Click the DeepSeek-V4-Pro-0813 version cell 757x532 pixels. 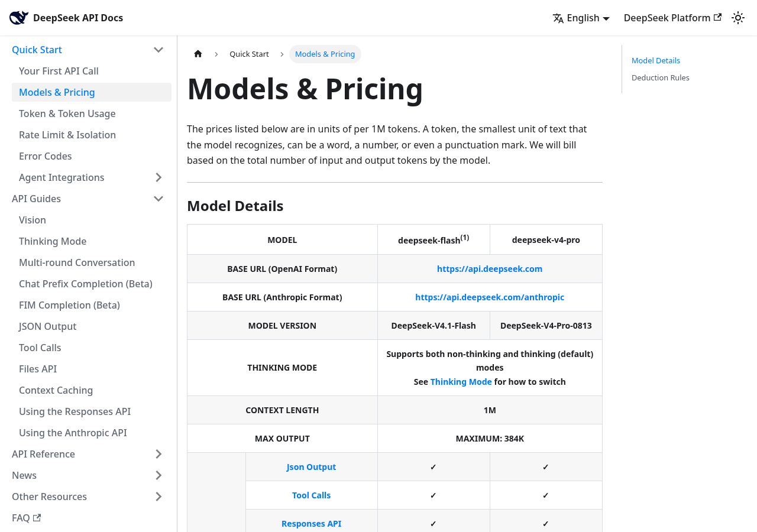click(546, 326)
